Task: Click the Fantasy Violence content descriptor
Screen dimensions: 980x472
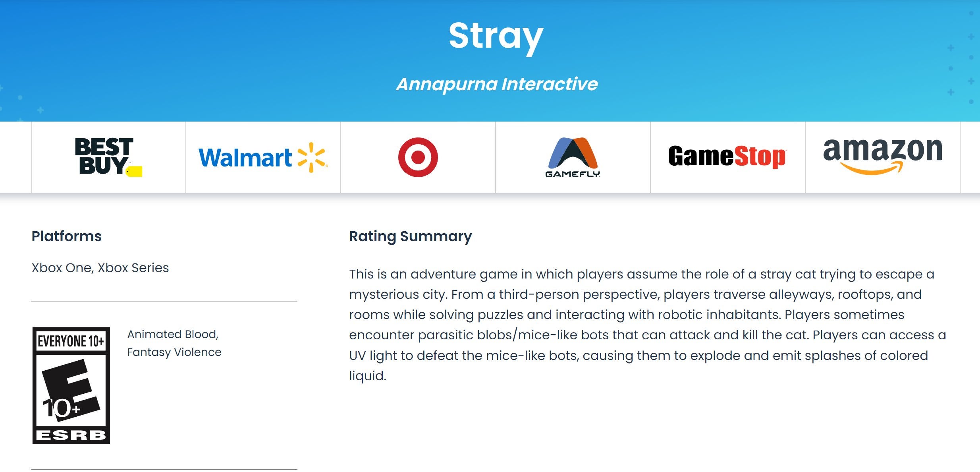Action: 174,352
